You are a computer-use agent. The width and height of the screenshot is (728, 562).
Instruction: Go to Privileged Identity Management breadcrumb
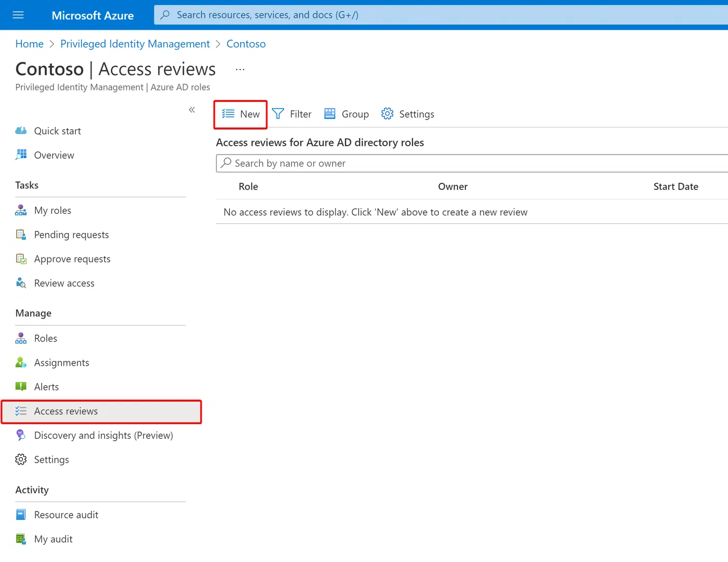click(135, 44)
